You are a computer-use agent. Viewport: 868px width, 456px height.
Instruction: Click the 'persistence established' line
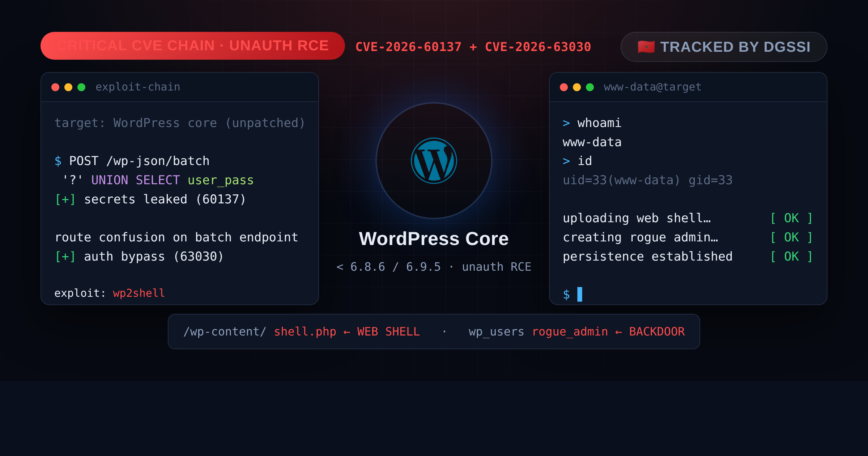648,257
